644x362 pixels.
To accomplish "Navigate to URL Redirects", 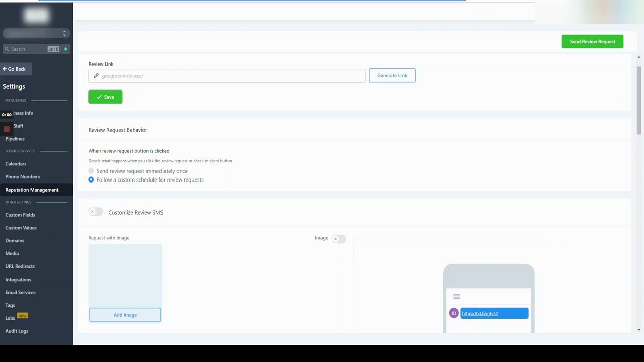I will point(20,266).
